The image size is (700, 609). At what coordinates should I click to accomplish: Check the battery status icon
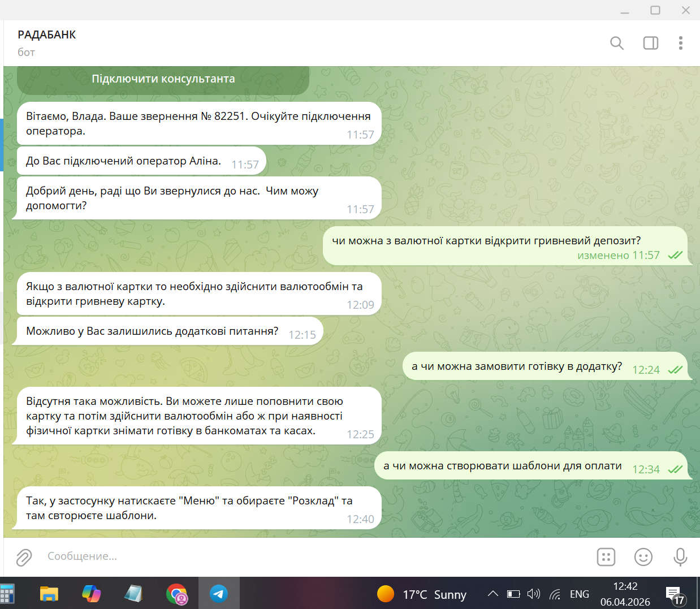[x=513, y=594]
